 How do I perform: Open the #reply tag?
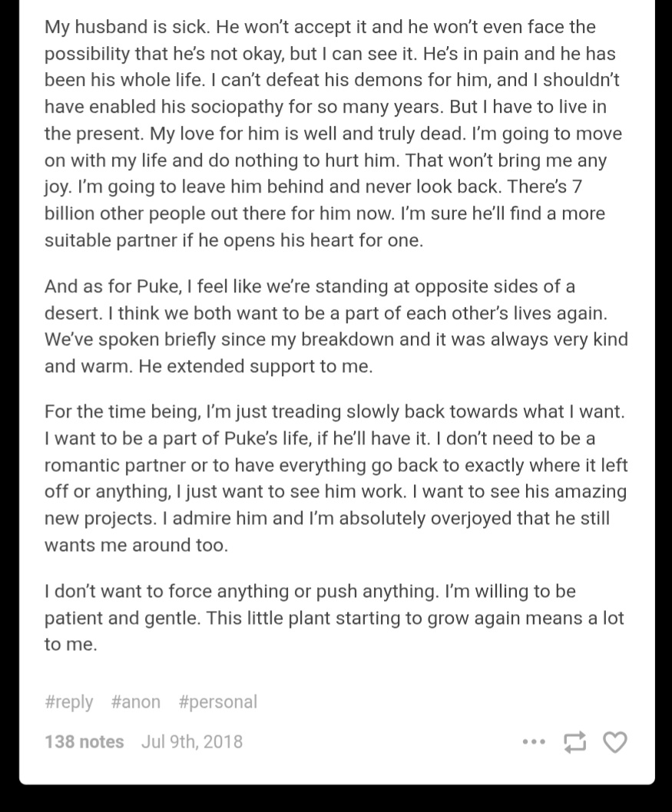coord(69,701)
